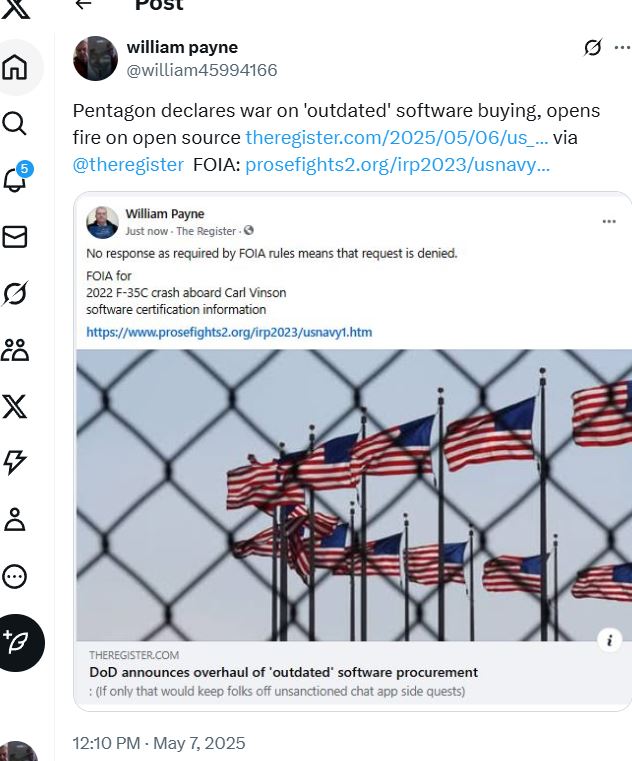Open the theregister.com article link
632x761 pixels.
point(397,137)
